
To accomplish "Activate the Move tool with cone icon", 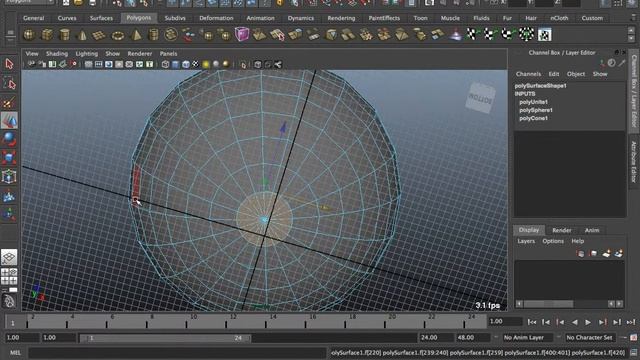I will pos(9,121).
